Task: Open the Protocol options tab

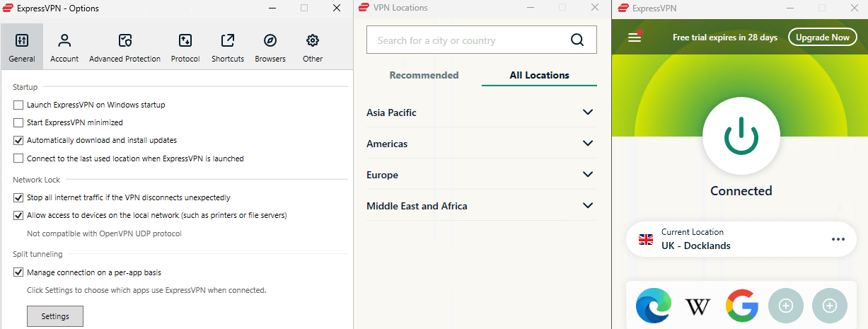Action: pyautogui.click(x=185, y=47)
